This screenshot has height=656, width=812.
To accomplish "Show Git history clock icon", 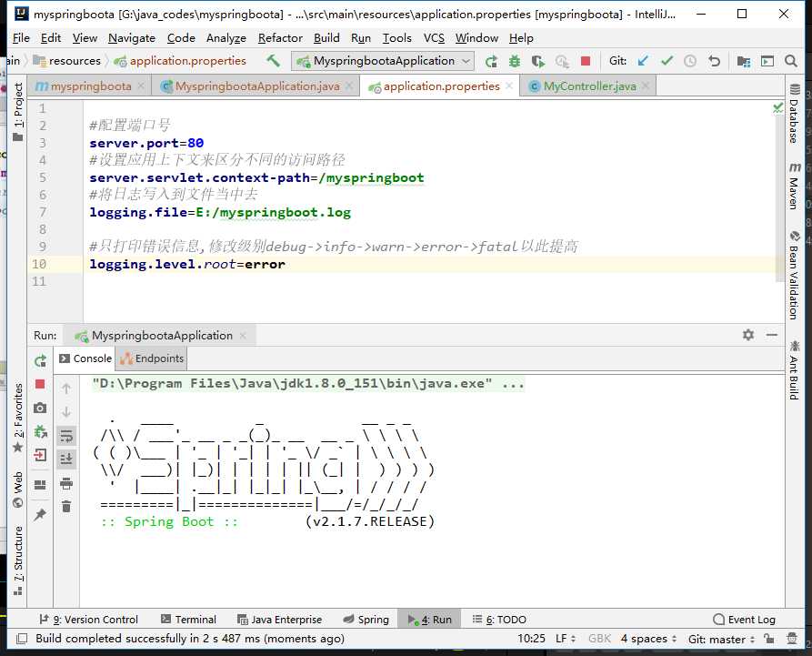I will (690, 61).
